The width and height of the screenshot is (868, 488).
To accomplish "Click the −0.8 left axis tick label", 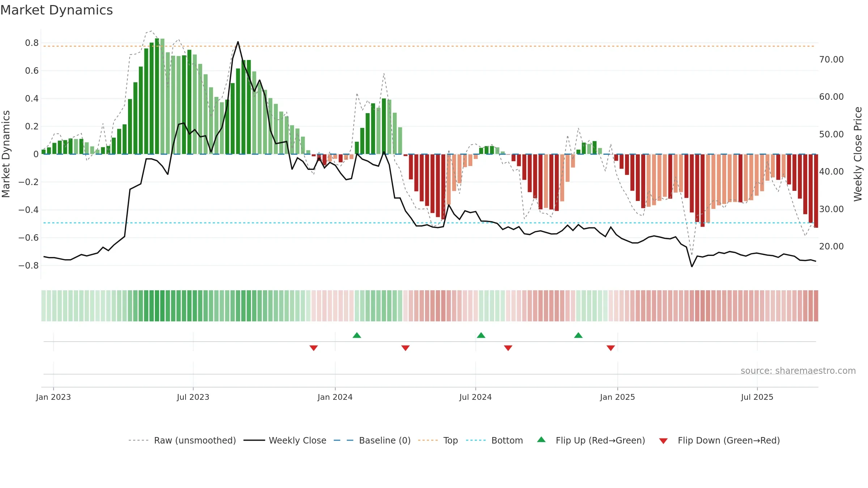I will pyautogui.click(x=29, y=265).
